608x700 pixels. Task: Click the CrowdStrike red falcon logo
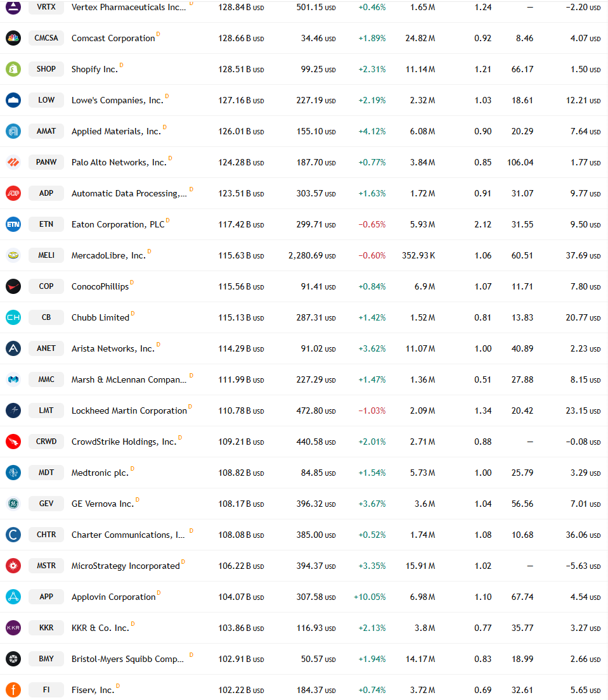13,442
